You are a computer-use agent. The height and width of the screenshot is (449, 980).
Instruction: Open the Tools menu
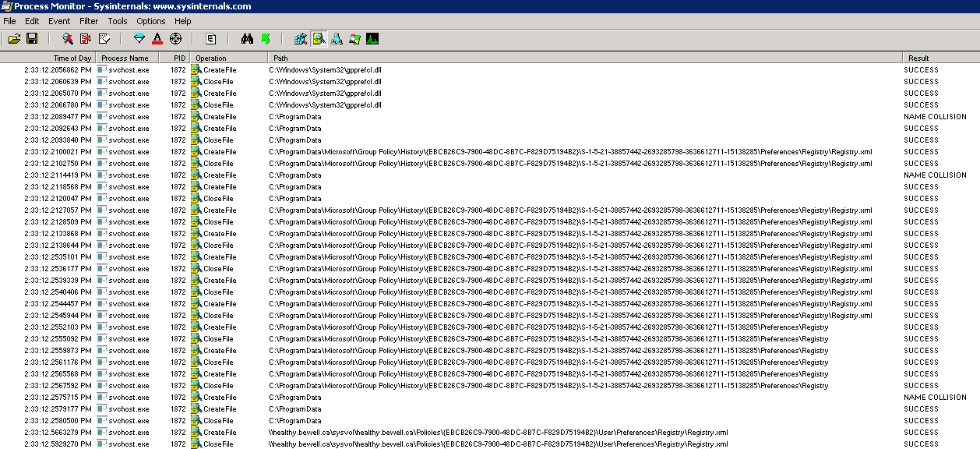[x=118, y=21]
